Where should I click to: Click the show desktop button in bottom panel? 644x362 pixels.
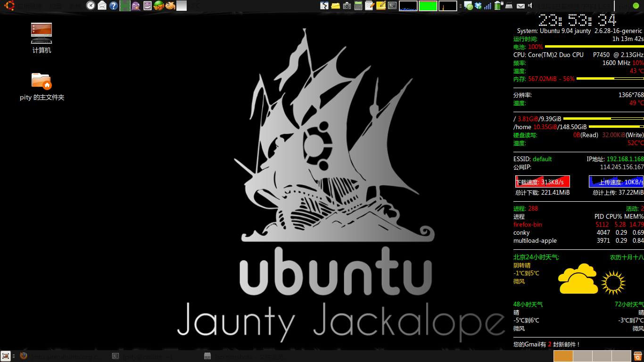6,356
